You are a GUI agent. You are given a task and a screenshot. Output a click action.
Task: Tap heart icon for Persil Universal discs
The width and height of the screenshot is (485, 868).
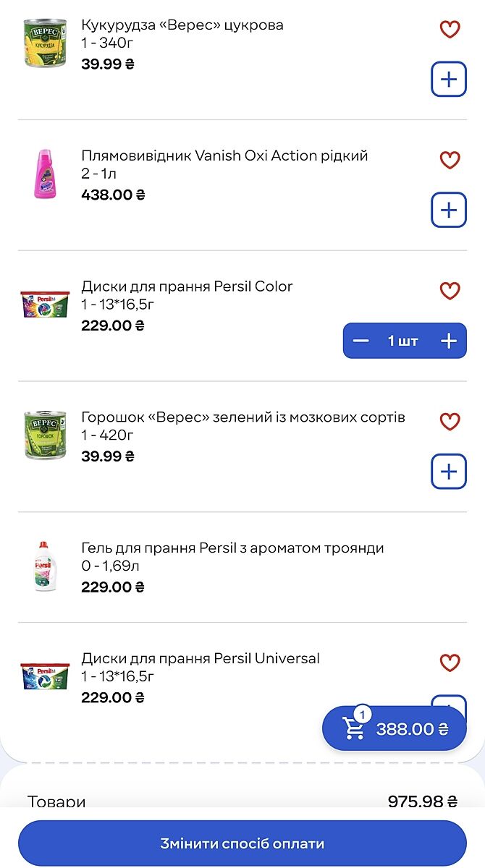pyautogui.click(x=450, y=663)
